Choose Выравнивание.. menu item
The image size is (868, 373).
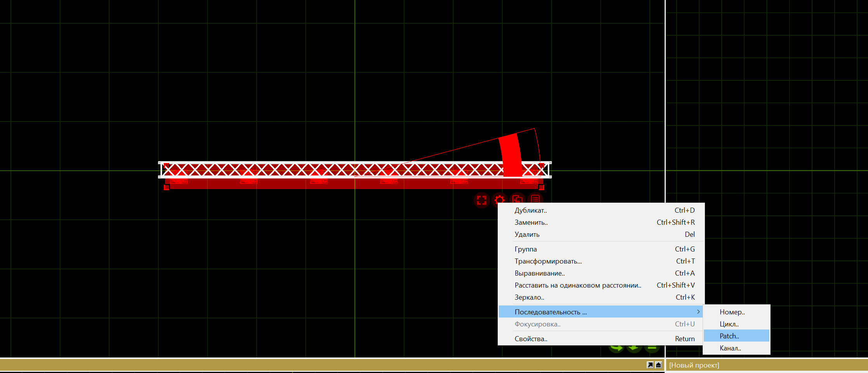click(601, 273)
